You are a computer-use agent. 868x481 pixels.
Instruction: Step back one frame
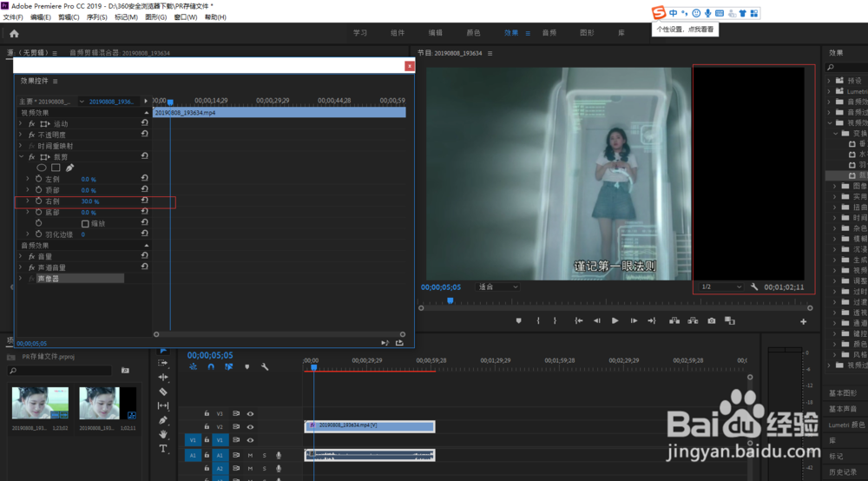pyautogui.click(x=597, y=321)
